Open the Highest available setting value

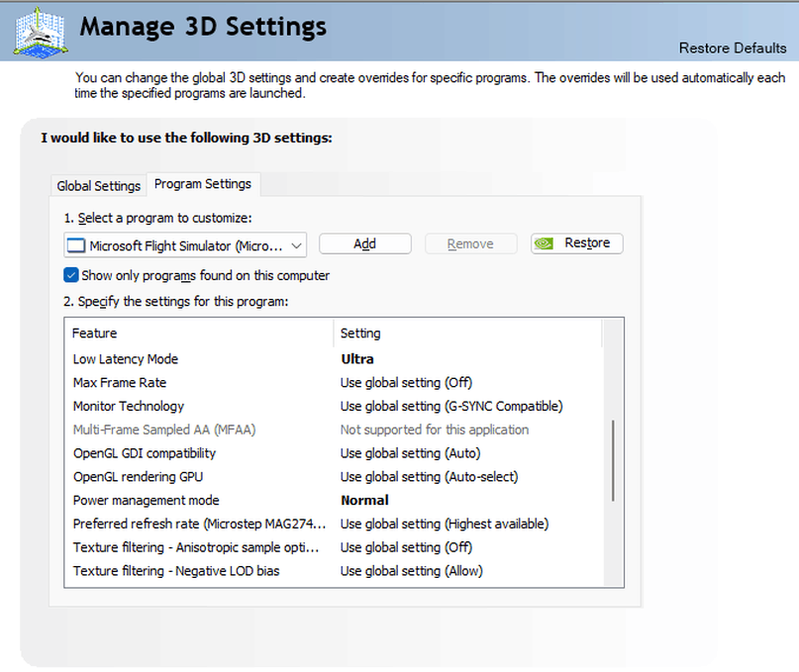445,524
